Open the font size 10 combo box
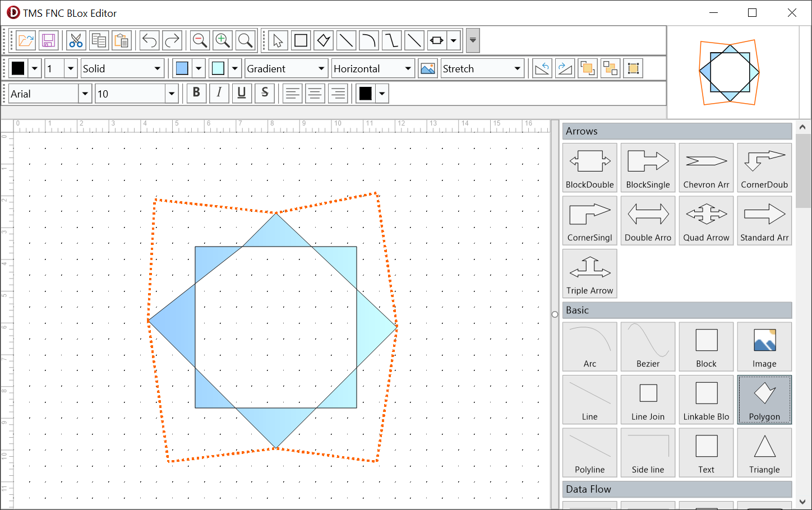 click(x=137, y=94)
